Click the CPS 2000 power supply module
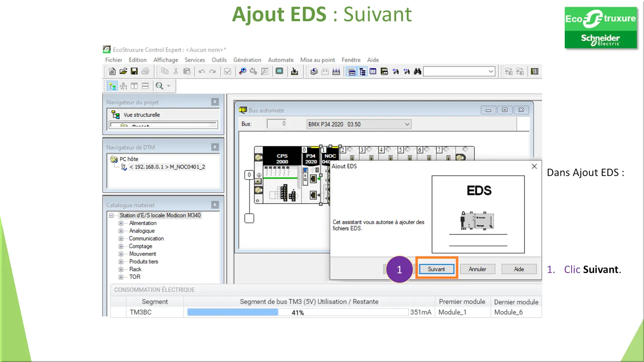Screen dimensions: 644x362 coord(282,175)
